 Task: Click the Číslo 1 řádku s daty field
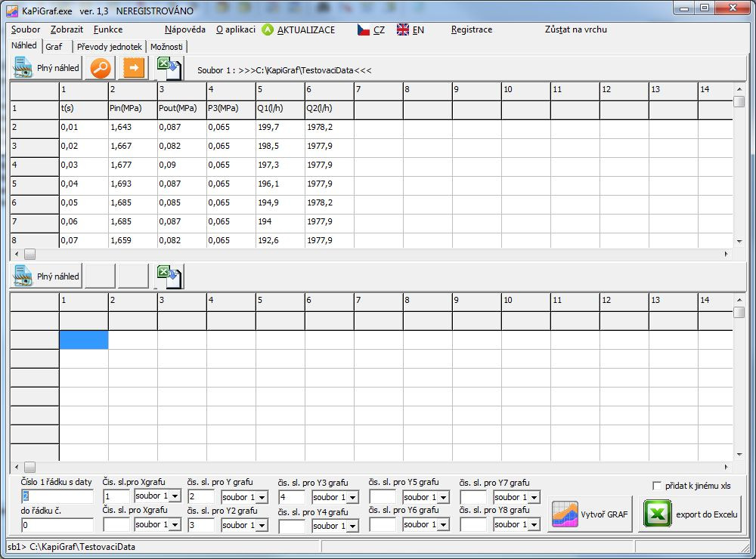[57, 496]
